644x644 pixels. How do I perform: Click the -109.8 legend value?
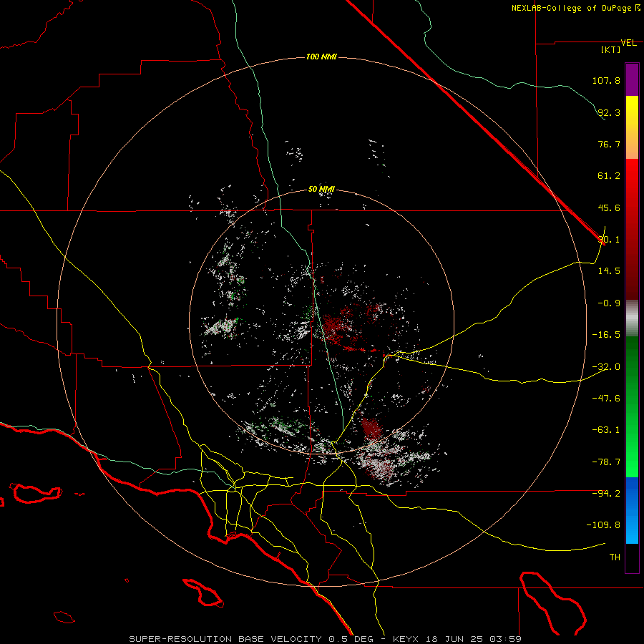(604, 525)
